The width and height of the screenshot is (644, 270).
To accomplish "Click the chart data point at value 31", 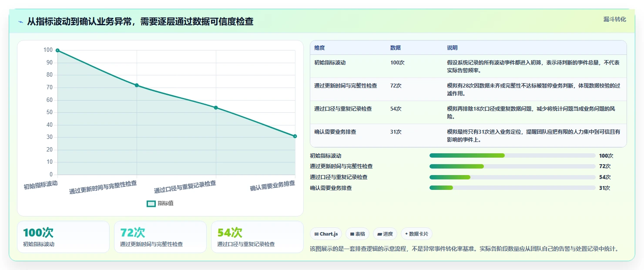I will pos(295,136).
